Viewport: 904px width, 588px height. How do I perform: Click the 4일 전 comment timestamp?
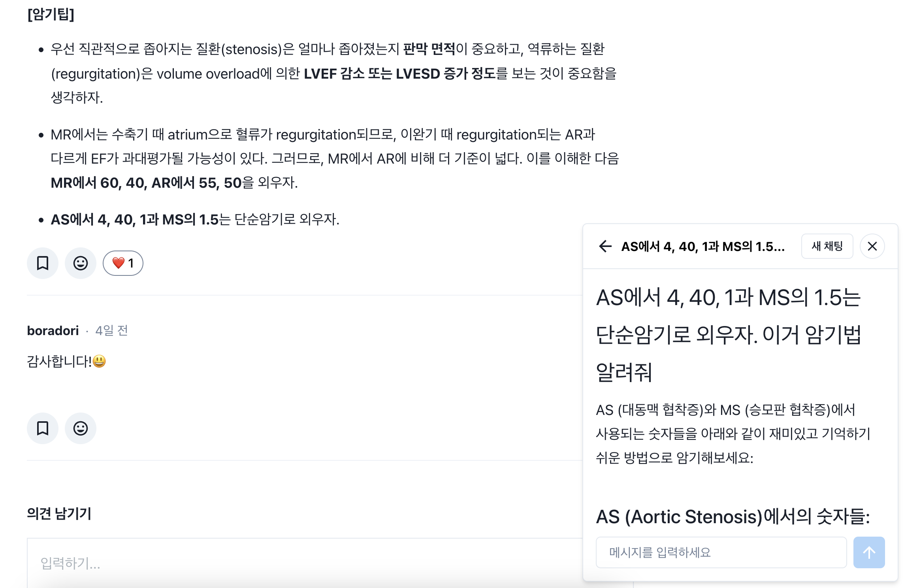click(x=112, y=330)
